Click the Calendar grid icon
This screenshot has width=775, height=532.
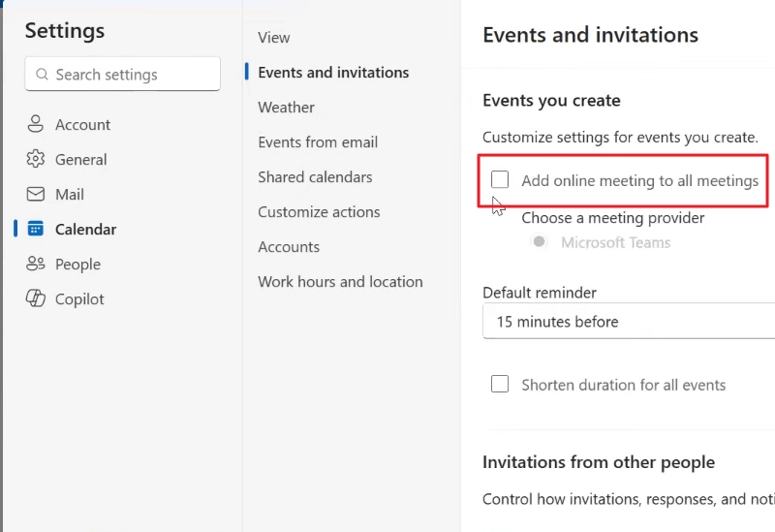point(35,229)
